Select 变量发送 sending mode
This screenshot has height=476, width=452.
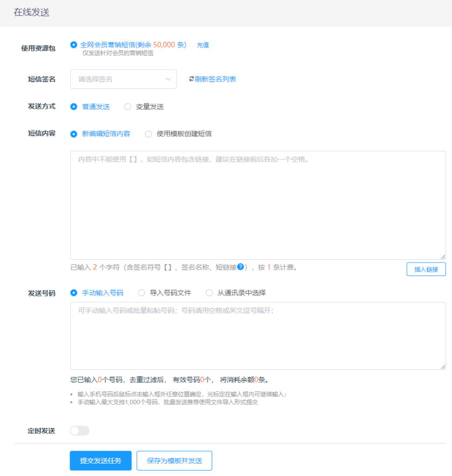click(128, 107)
